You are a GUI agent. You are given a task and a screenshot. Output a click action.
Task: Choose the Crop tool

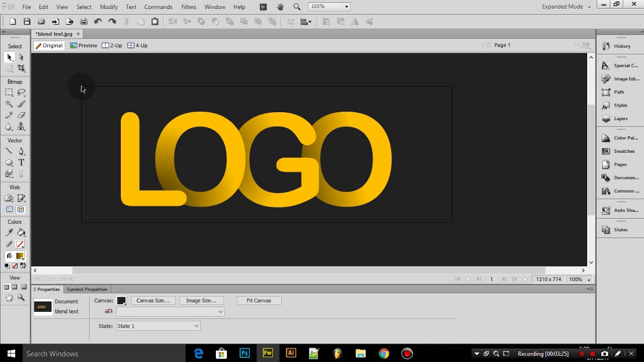click(21, 68)
